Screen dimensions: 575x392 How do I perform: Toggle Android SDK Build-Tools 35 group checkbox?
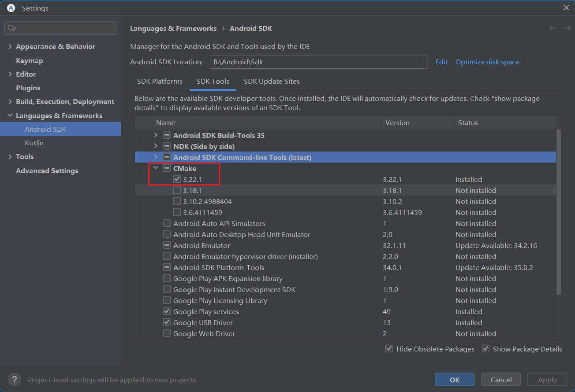167,135
